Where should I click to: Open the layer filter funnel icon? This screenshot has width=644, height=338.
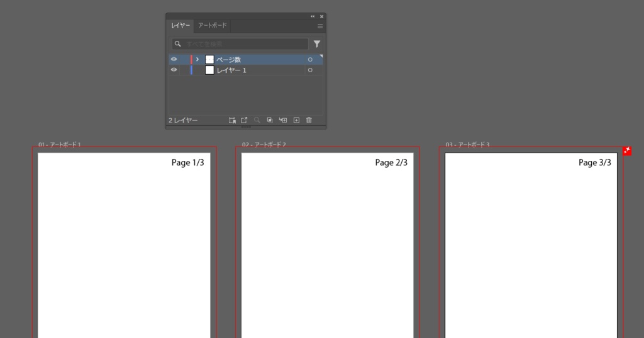click(x=317, y=44)
